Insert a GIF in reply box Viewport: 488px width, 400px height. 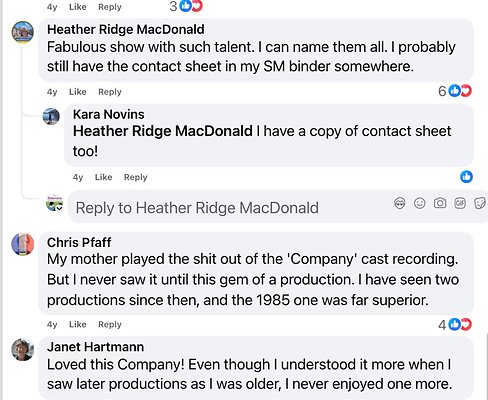tap(460, 203)
